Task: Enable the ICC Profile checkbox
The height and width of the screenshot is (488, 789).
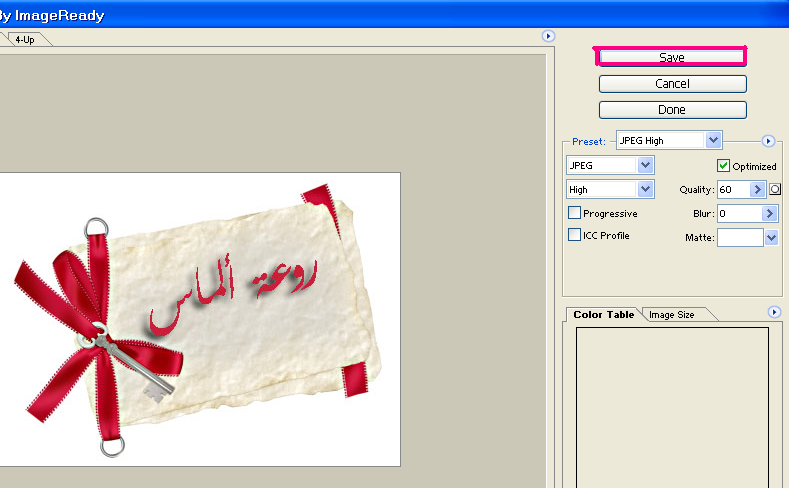Action: [574, 235]
